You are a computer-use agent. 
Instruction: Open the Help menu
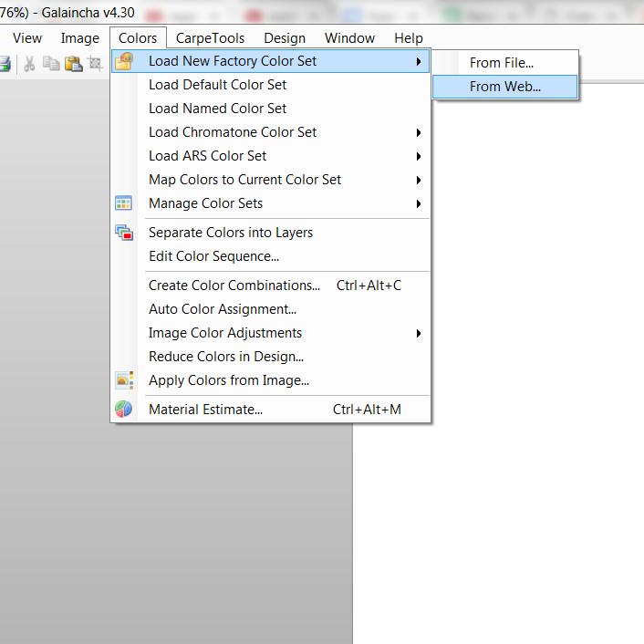[409, 38]
